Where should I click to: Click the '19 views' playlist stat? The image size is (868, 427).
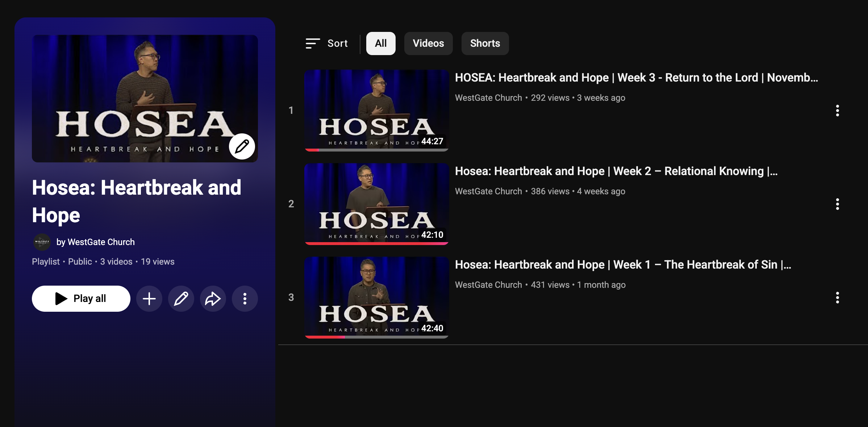[158, 262]
